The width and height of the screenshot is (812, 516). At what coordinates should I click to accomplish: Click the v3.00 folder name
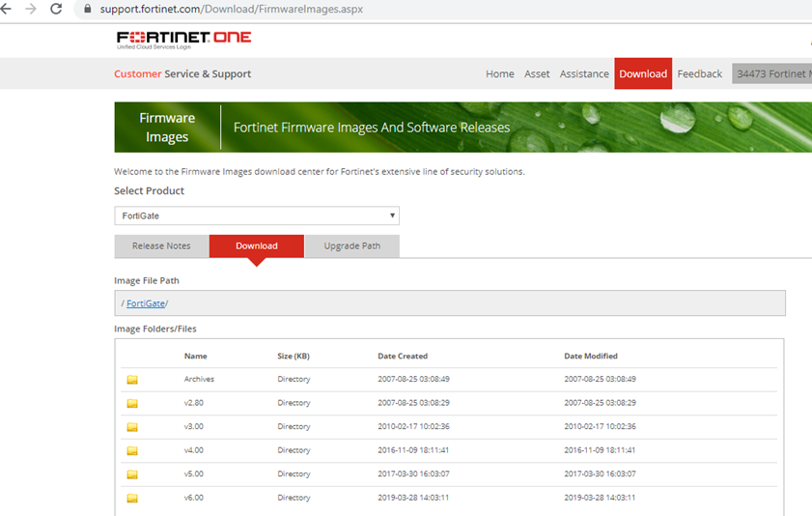click(194, 426)
